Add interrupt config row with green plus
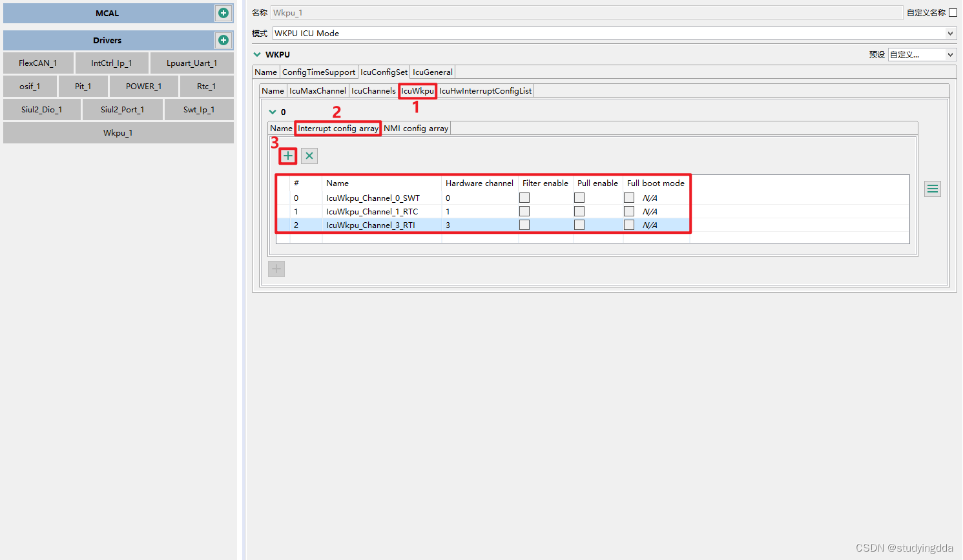Screen dimensions: 963x560 tap(288, 156)
